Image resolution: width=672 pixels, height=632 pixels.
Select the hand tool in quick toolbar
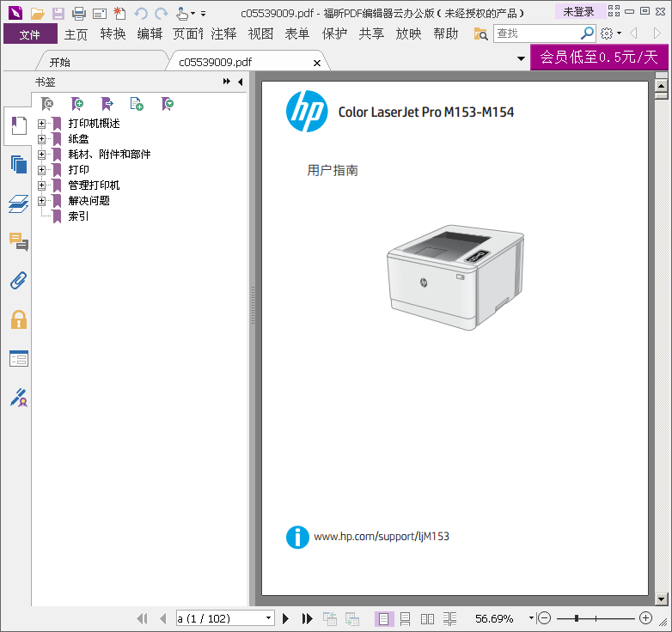[181, 14]
